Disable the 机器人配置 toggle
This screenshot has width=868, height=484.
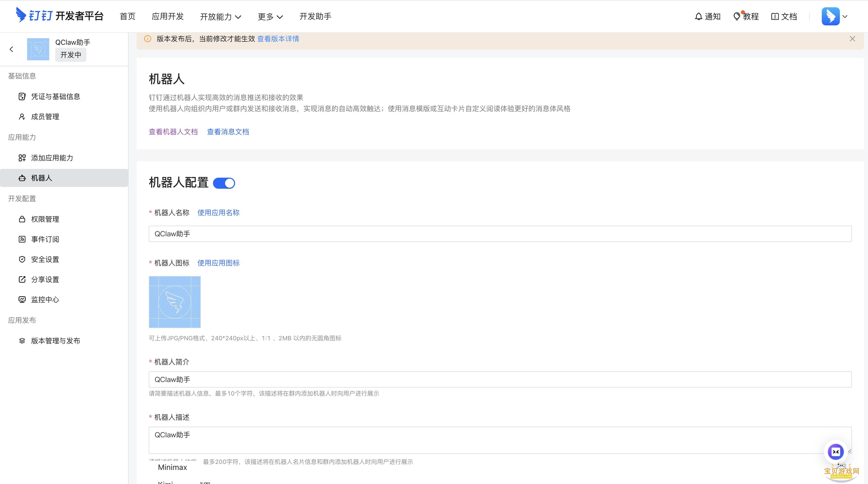(224, 183)
